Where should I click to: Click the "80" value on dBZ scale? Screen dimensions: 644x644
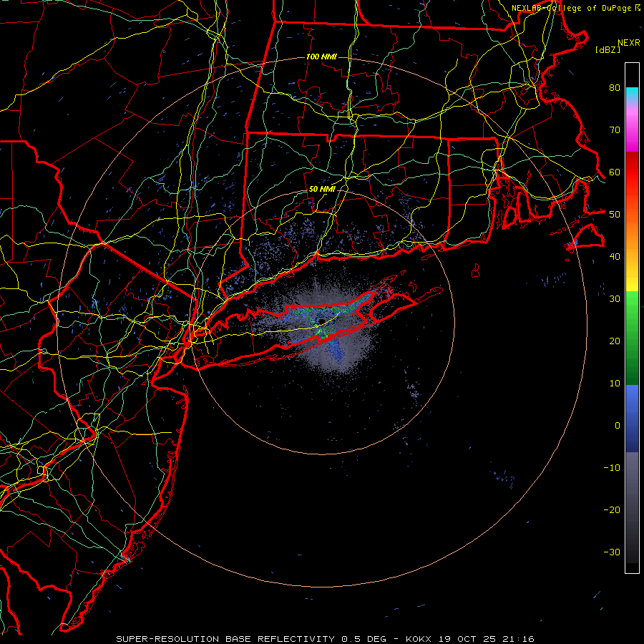click(615, 88)
